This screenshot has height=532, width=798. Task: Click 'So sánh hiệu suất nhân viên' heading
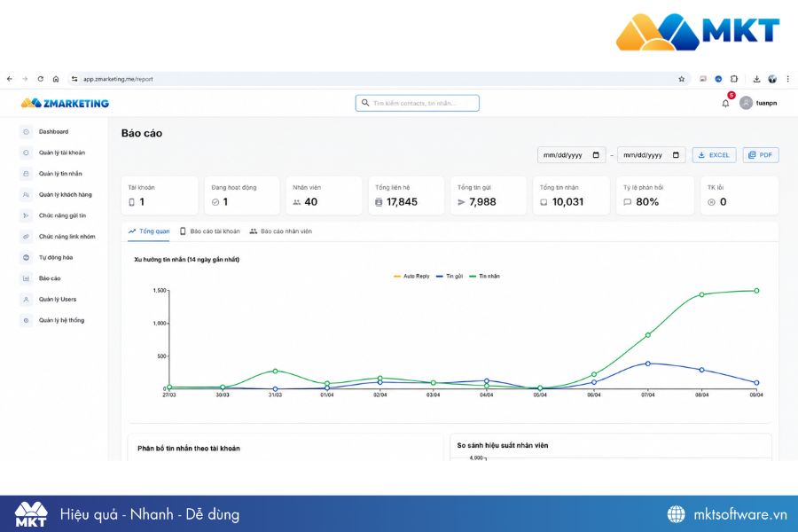click(x=503, y=445)
